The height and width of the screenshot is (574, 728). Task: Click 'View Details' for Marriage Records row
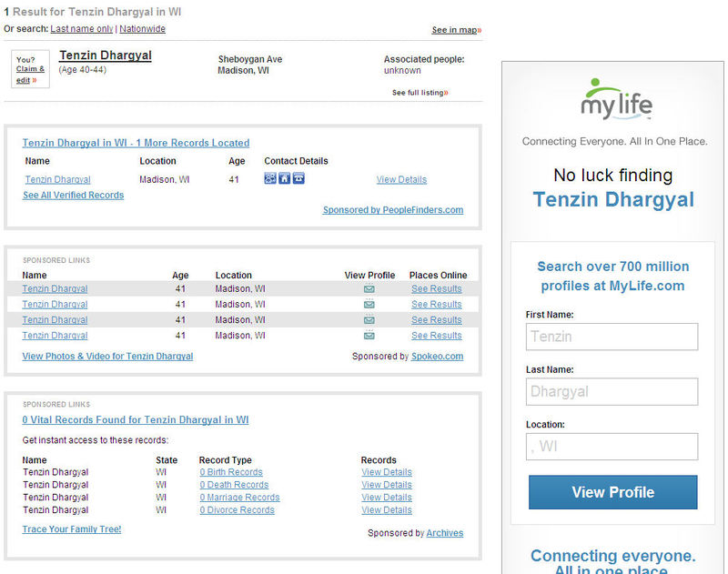387,498
